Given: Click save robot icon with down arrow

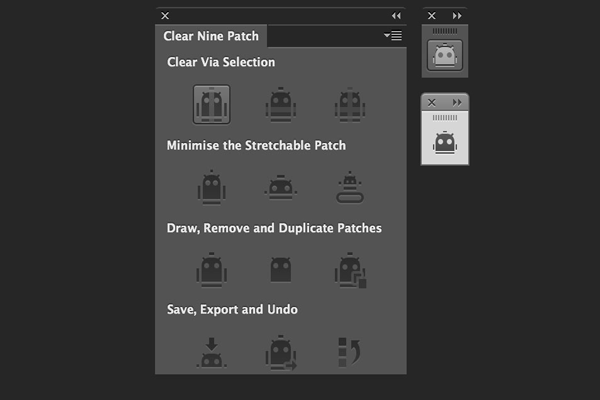Looking at the screenshot, I should tap(212, 353).
